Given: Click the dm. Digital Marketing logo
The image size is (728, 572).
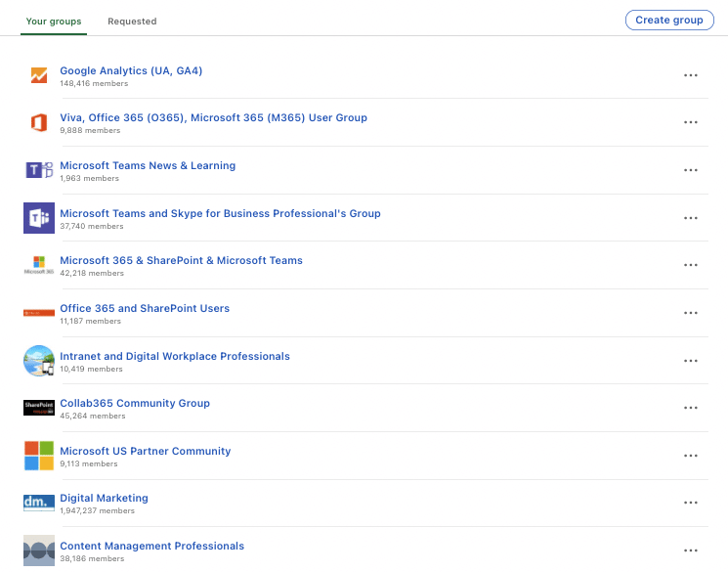Looking at the screenshot, I should click(39, 504).
